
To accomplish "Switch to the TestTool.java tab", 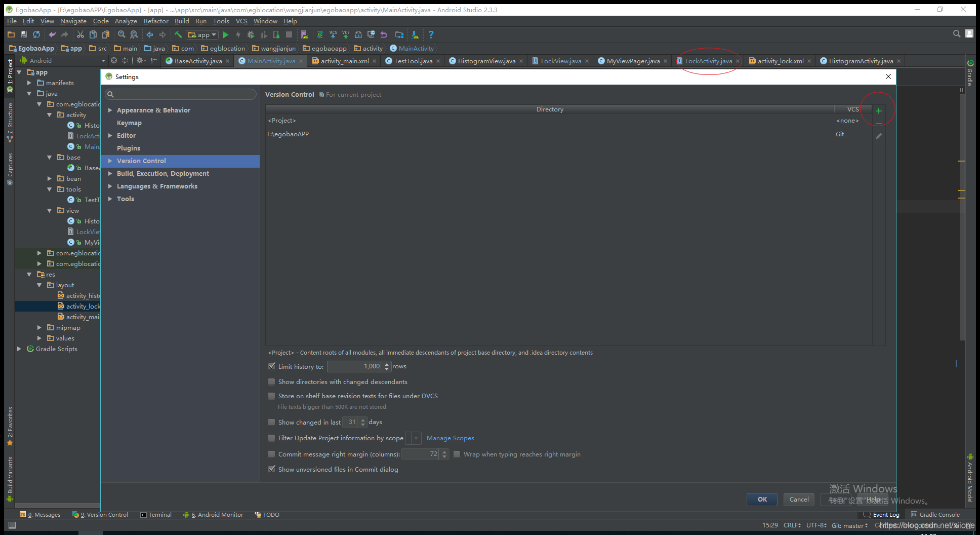I will point(413,61).
